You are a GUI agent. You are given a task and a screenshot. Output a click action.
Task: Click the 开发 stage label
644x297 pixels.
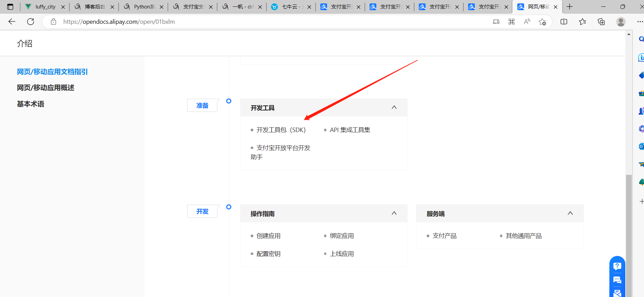point(202,211)
